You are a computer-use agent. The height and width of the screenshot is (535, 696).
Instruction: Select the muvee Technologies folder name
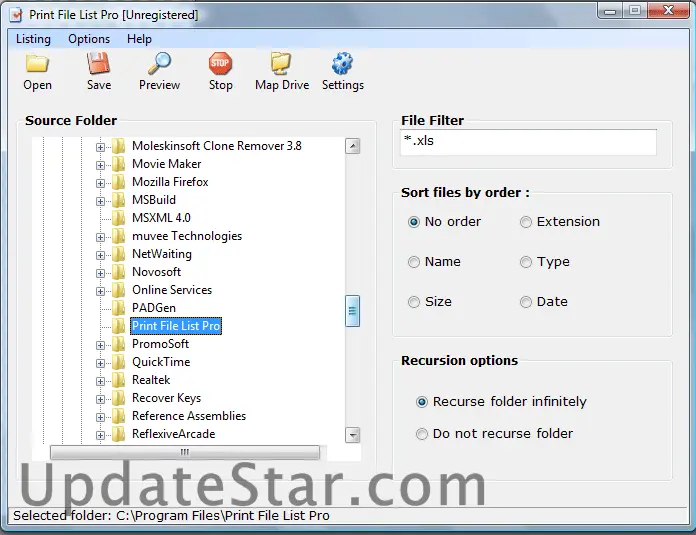pyautogui.click(x=187, y=236)
